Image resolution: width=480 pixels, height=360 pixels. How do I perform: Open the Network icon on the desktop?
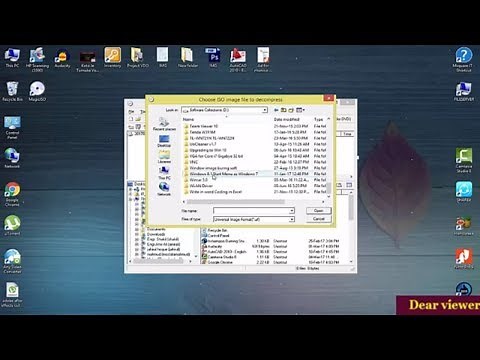(x=12, y=158)
